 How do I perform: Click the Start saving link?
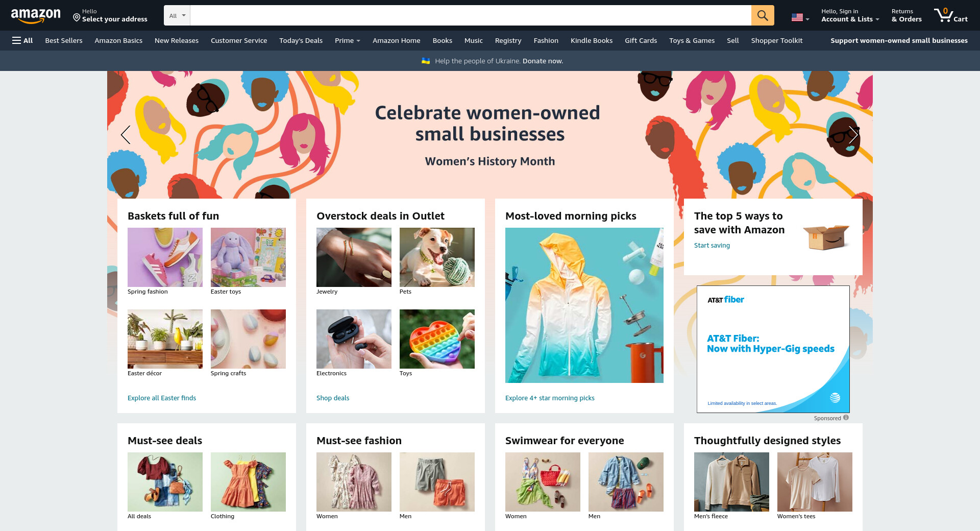(x=712, y=245)
